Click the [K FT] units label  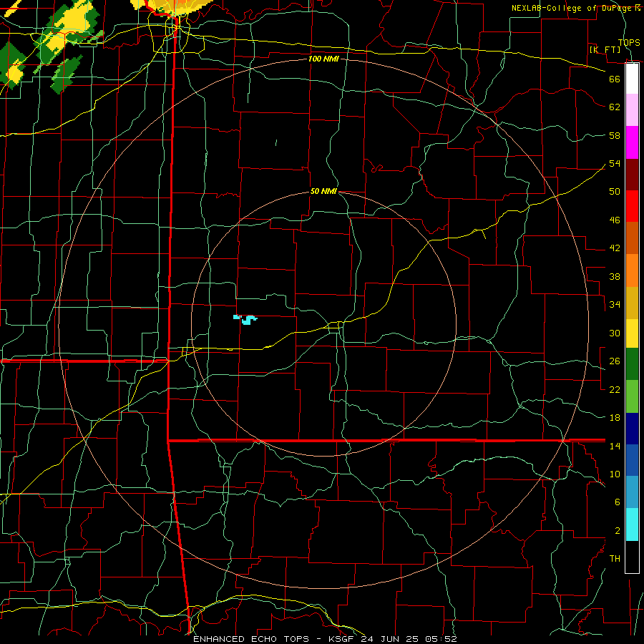605,49
